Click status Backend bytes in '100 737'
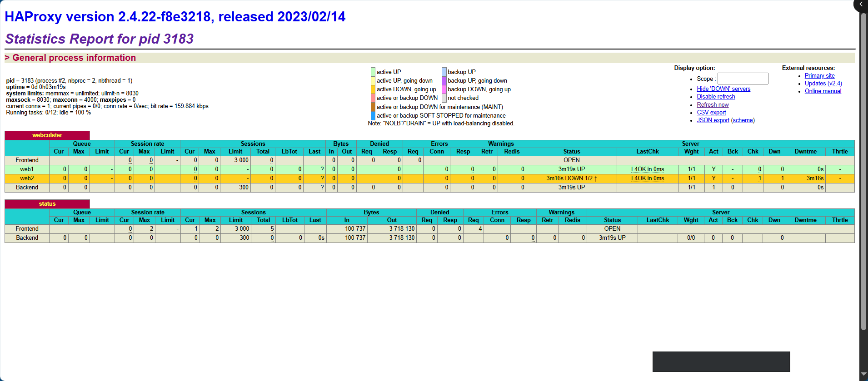 pyautogui.click(x=355, y=238)
